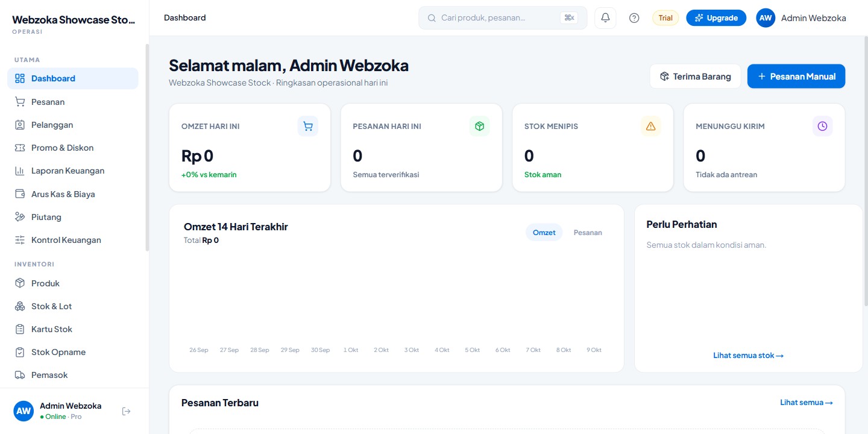Click the Terima Barang button
Screen dimensions: 868x434
(x=696, y=77)
